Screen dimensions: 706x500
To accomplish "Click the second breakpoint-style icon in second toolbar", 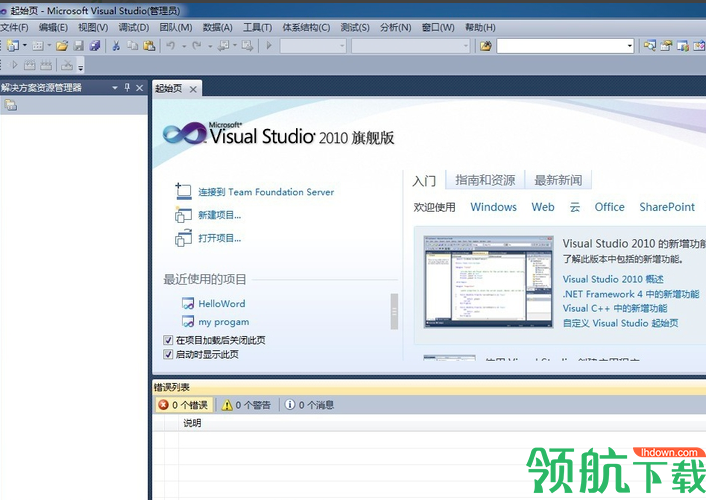I will point(46,65).
